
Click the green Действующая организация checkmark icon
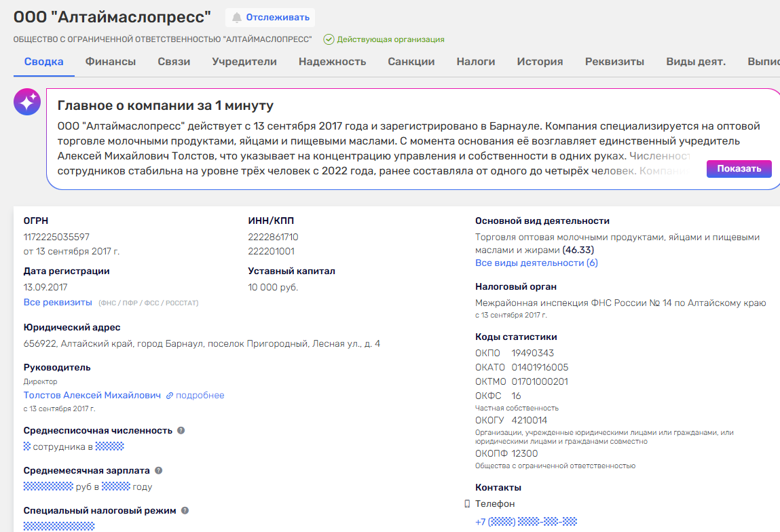(329, 39)
